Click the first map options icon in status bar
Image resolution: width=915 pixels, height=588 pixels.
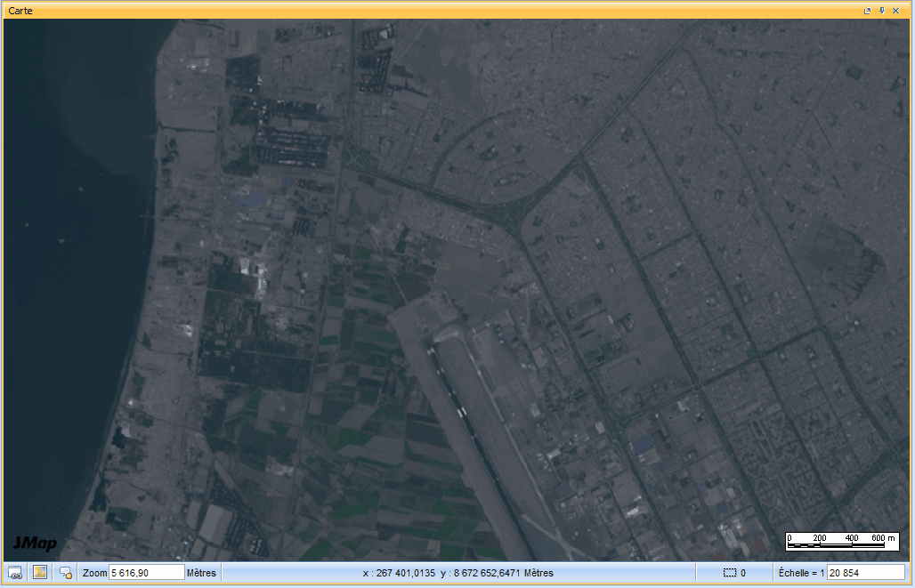click(x=15, y=573)
